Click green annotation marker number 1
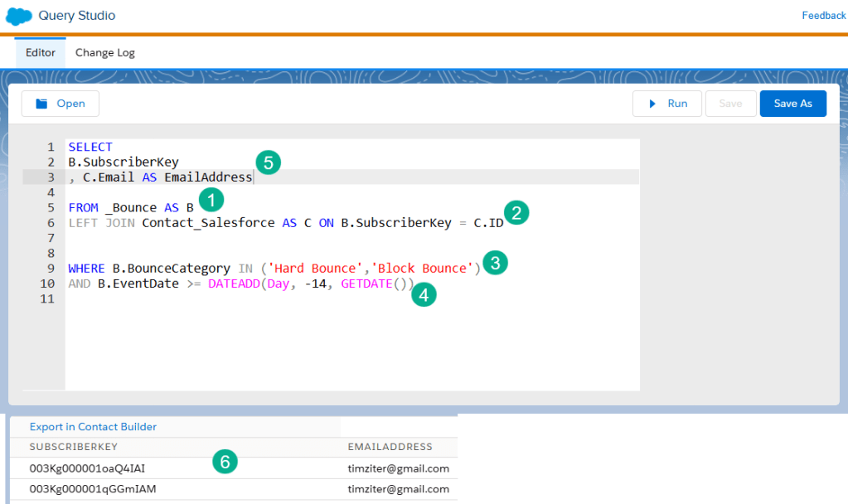 211,200
